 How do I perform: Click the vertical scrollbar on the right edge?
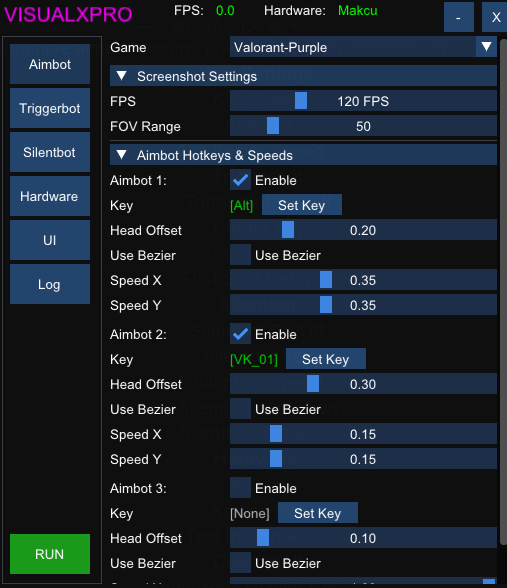(504, 291)
